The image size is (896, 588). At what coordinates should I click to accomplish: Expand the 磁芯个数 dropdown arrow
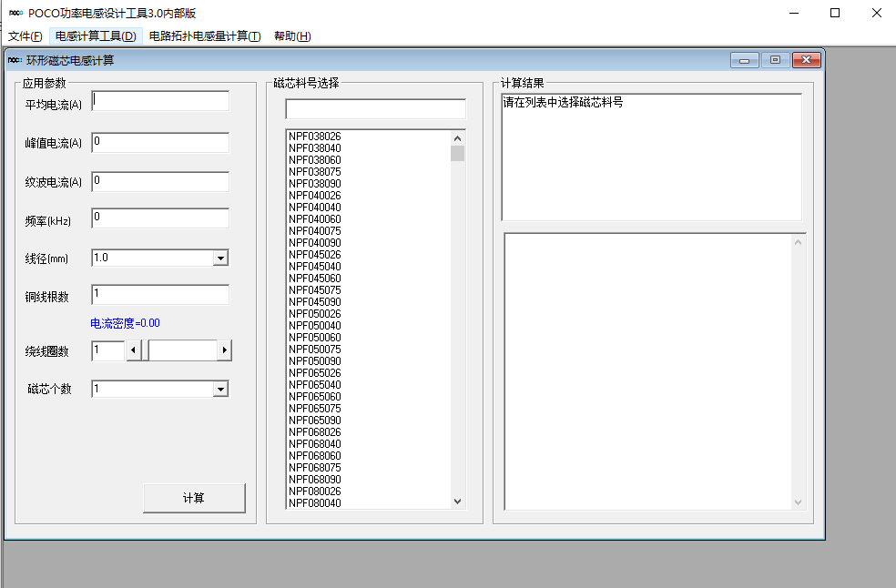(x=220, y=390)
